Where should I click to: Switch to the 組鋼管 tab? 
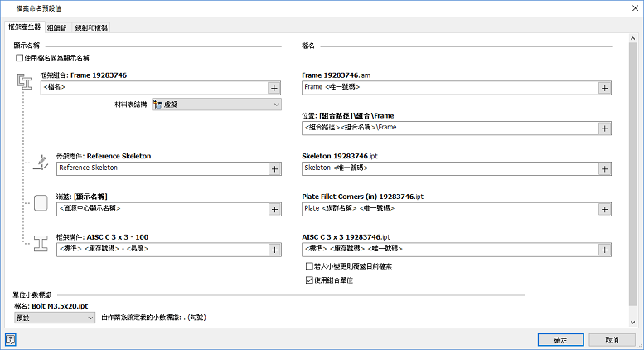pos(57,27)
